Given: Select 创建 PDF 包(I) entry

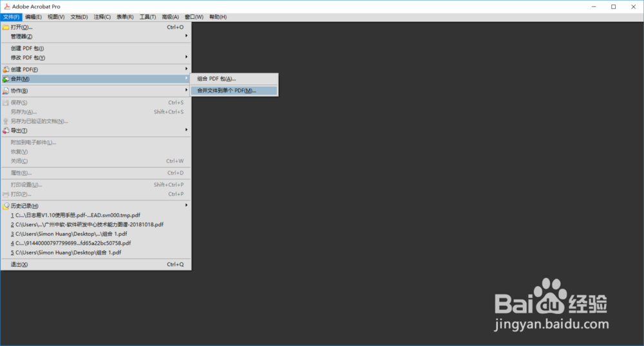Looking at the screenshot, I should [96, 48].
